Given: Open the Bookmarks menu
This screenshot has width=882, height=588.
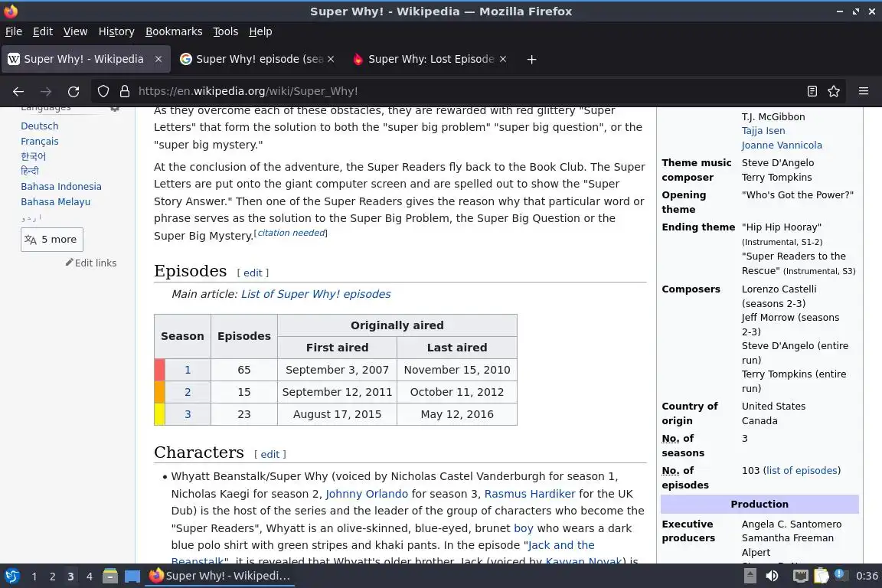Looking at the screenshot, I should point(174,31).
